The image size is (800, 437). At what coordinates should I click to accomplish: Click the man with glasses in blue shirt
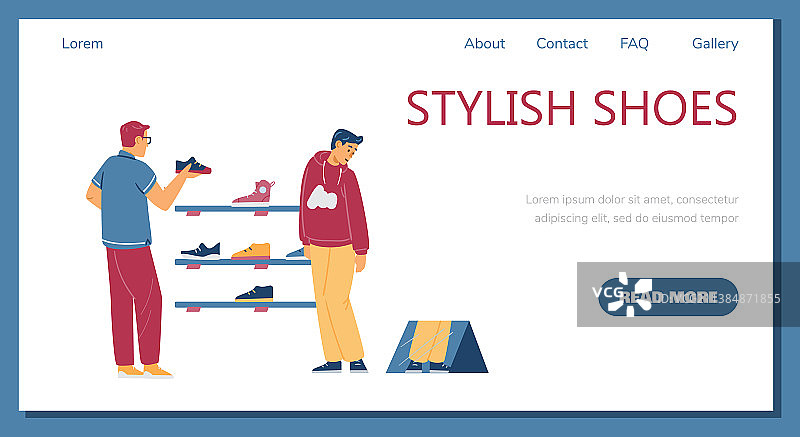(137, 249)
